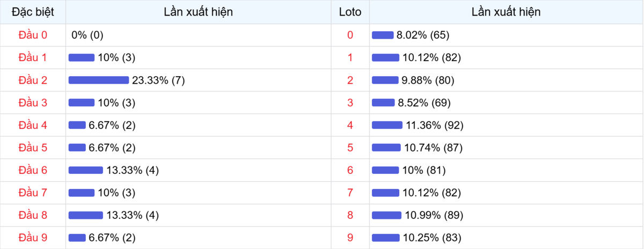This screenshot has width=644, height=249.
Task: Click left 'Lần xuất hiện' column header
Action: pos(198,12)
